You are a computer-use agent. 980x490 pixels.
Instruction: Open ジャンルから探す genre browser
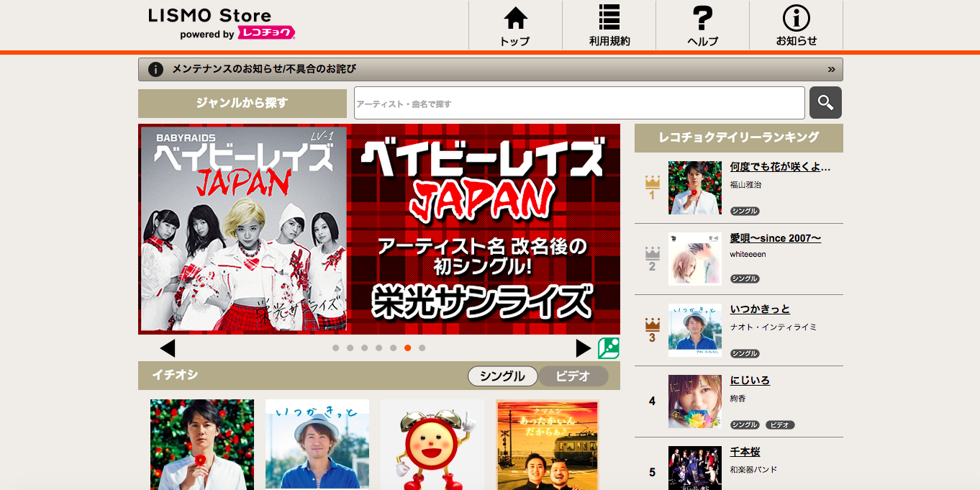(x=242, y=103)
